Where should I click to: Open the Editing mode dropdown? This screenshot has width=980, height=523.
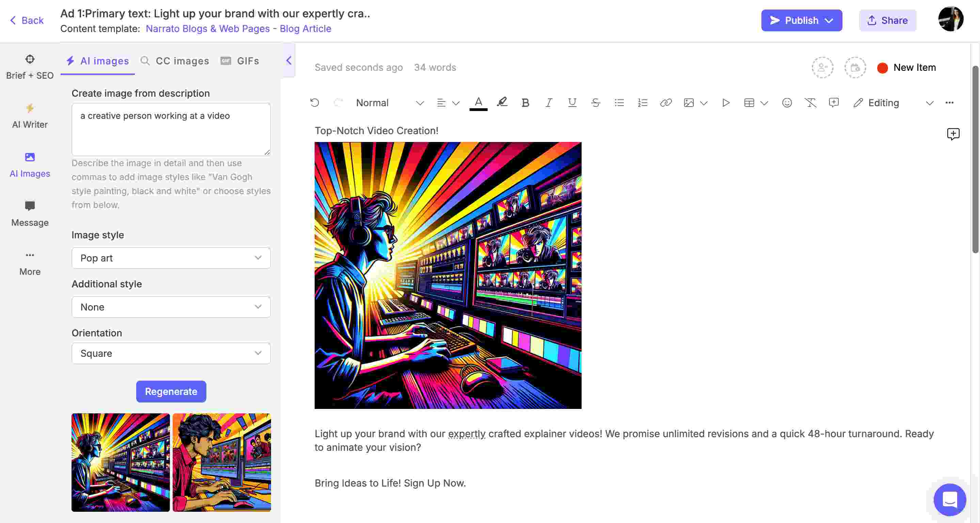click(893, 103)
